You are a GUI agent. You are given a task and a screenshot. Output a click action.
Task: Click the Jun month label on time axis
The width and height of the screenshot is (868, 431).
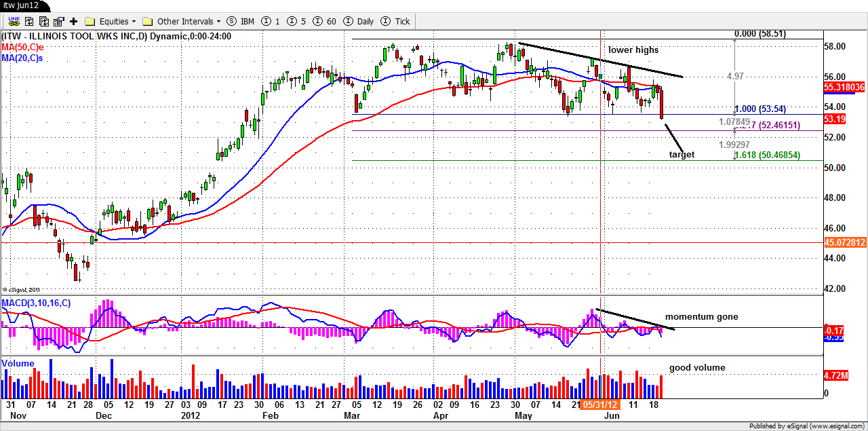(x=612, y=415)
